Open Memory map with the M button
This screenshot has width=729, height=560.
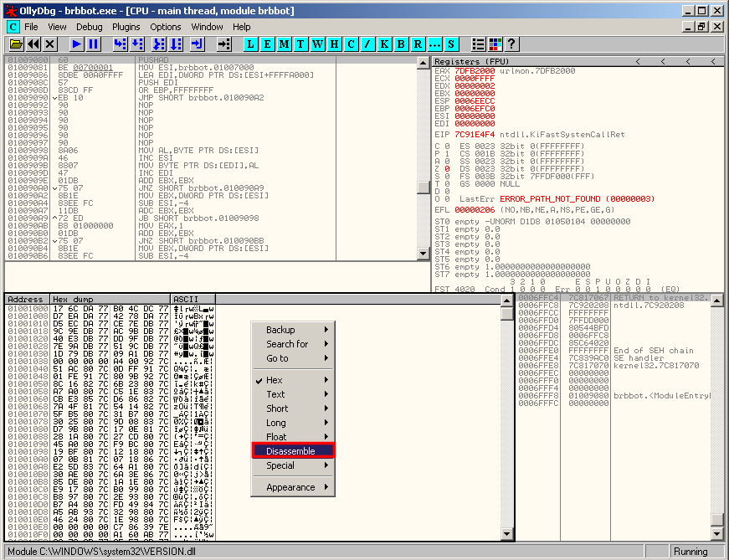tap(285, 44)
